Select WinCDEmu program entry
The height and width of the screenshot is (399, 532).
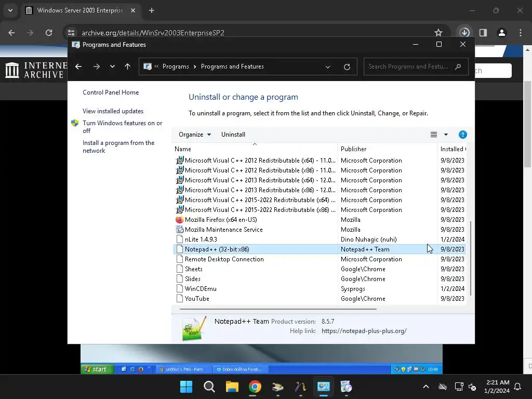pos(320,288)
